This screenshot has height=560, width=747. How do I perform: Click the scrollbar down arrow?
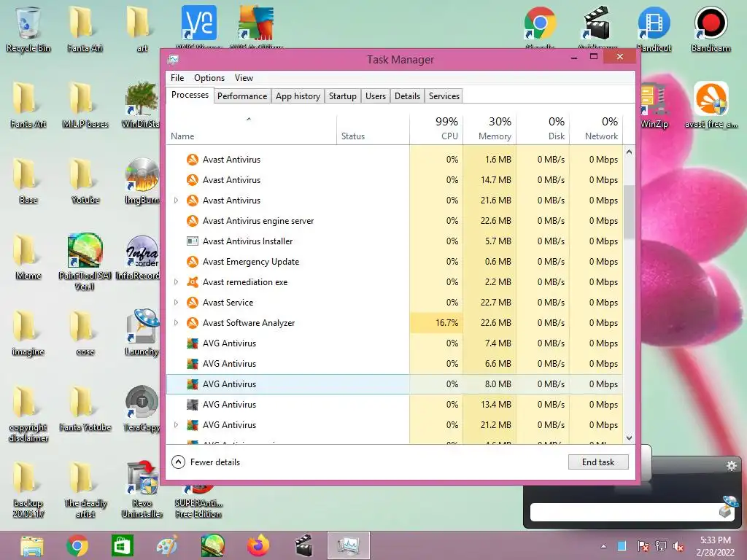(629, 437)
